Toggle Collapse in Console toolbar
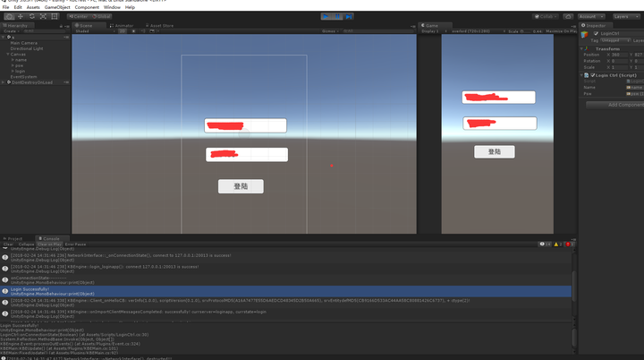This screenshot has height=360, width=644. point(26,244)
